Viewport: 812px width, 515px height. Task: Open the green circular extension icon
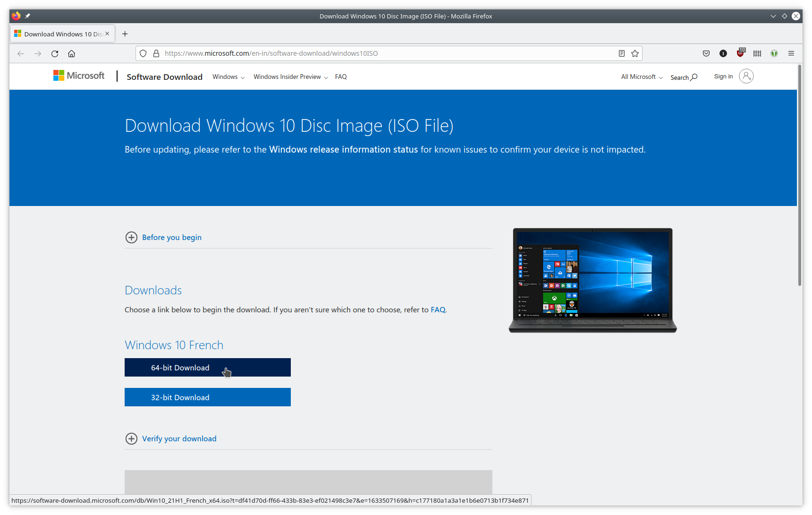coord(774,53)
